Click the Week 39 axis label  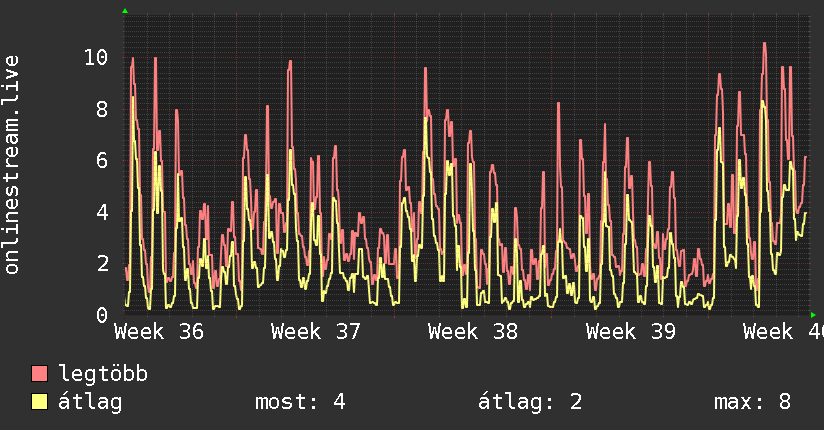coord(631,332)
